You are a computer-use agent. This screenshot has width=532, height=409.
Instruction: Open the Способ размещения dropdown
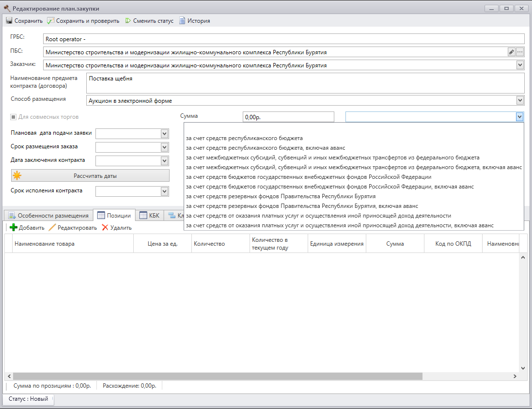(520, 100)
